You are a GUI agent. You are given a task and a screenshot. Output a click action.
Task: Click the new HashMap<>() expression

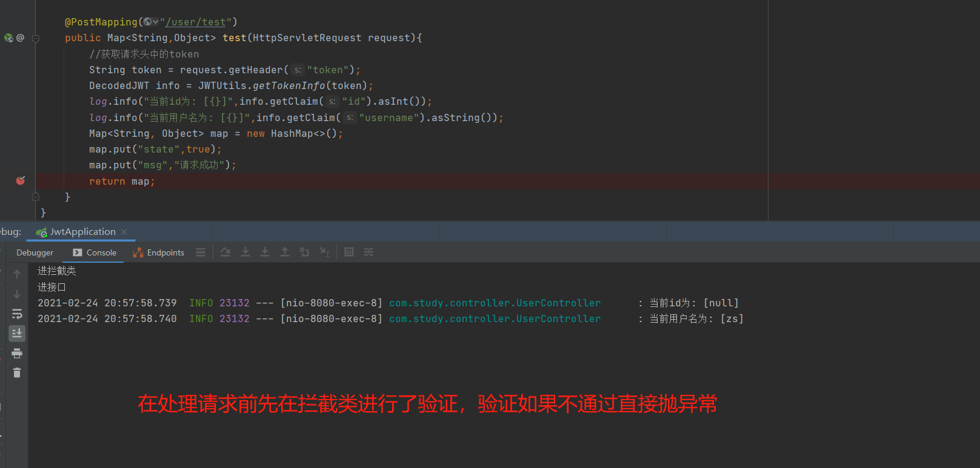[x=292, y=133]
